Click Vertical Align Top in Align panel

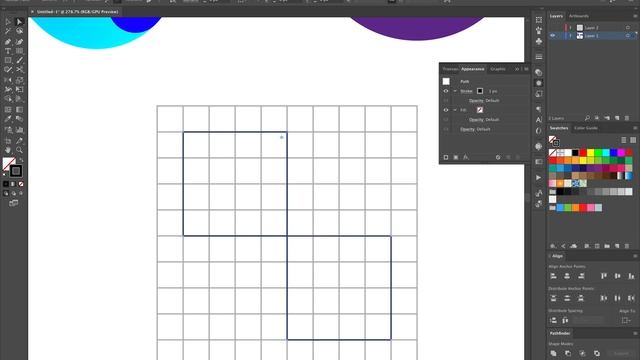604,276
